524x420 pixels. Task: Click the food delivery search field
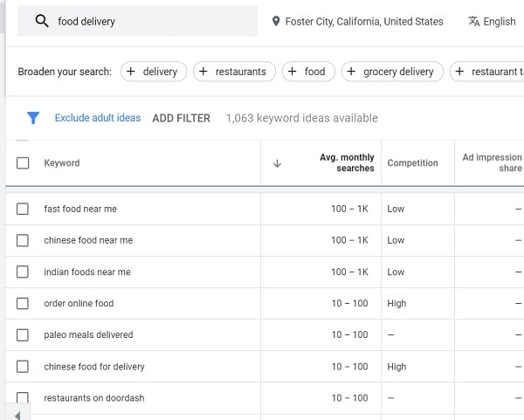point(137,21)
